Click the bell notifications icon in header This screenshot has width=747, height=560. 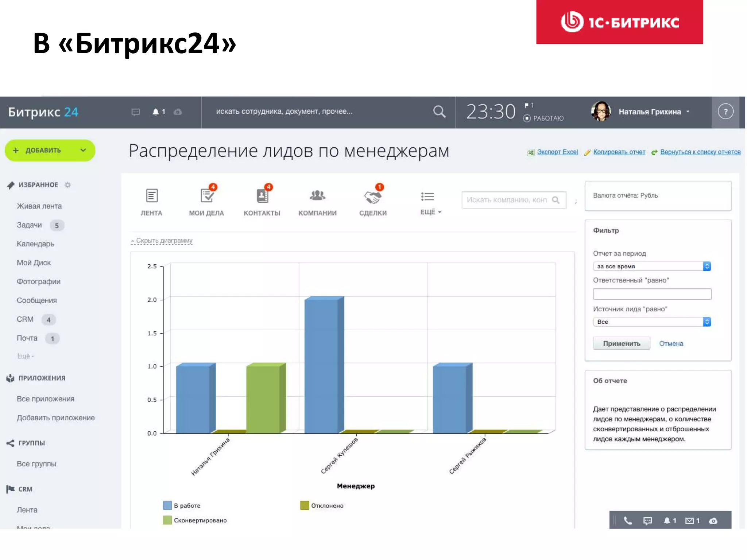(x=156, y=112)
